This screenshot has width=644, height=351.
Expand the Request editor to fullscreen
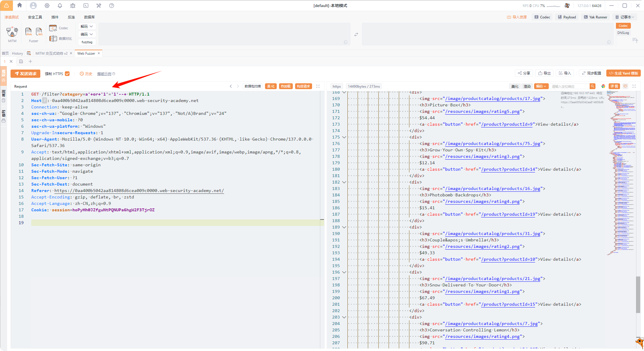tap(318, 86)
